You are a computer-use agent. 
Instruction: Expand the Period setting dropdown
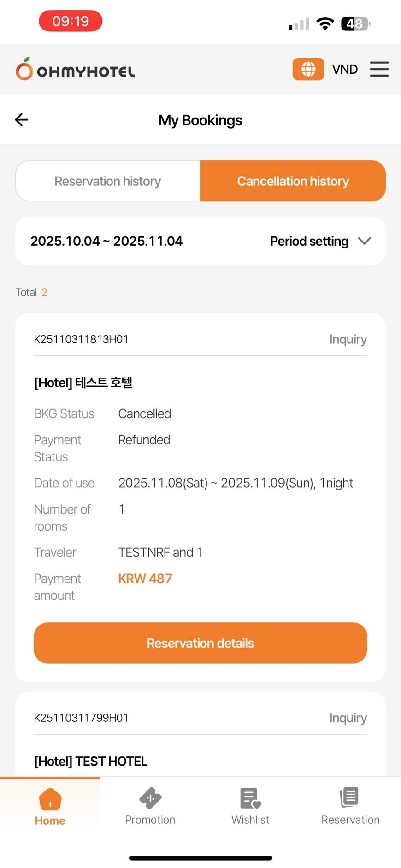point(309,241)
